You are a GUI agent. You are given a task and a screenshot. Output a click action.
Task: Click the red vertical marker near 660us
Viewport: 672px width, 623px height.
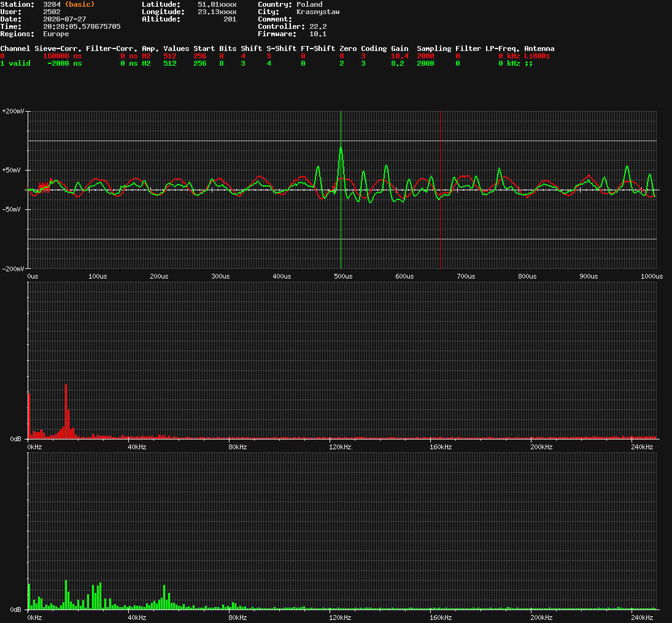coord(440,190)
